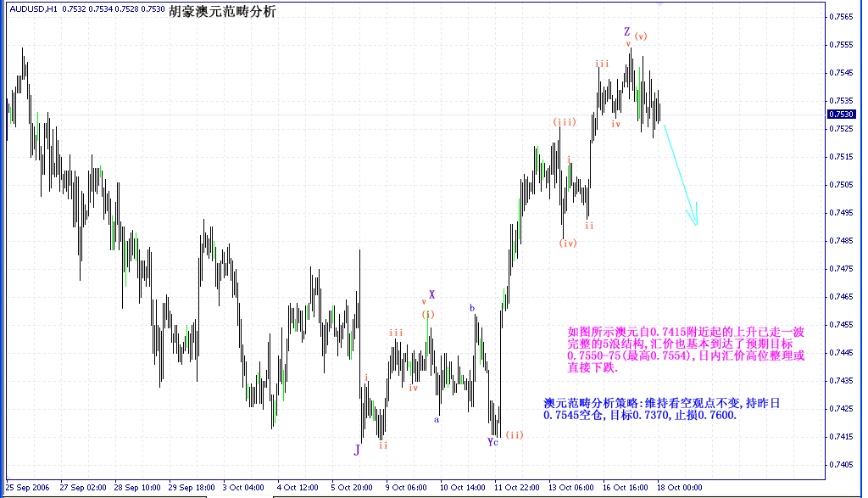This screenshot has width=868, height=498.
Task: Select the purple Yc wave label
Action: click(x=492, y=441)
